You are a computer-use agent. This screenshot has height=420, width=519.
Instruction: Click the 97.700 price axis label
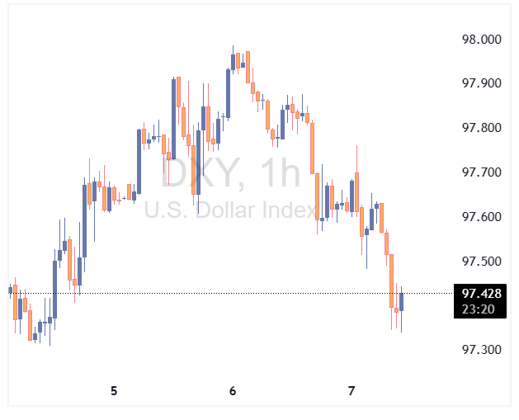pyautogui.click(x=481, y=172)
